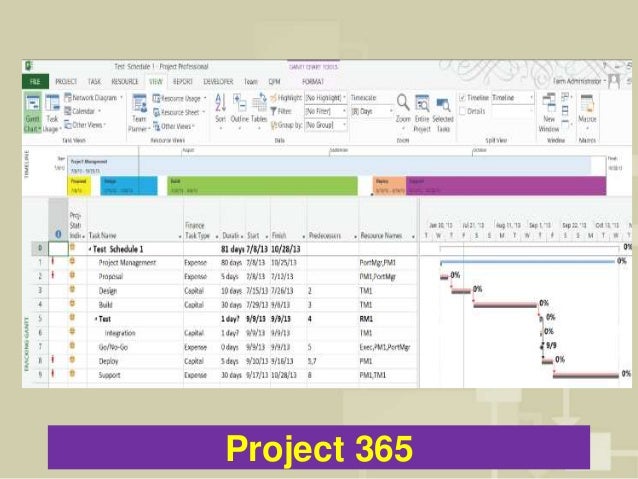Switch to the REPORT tab
Viewport: 638px width, 479px height.
click(x=183, y=82)
